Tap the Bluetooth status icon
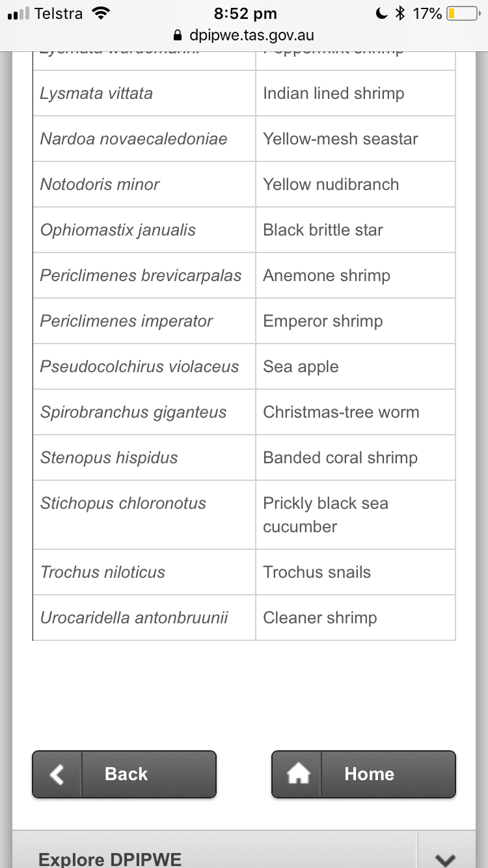 [x=400, y=14]
